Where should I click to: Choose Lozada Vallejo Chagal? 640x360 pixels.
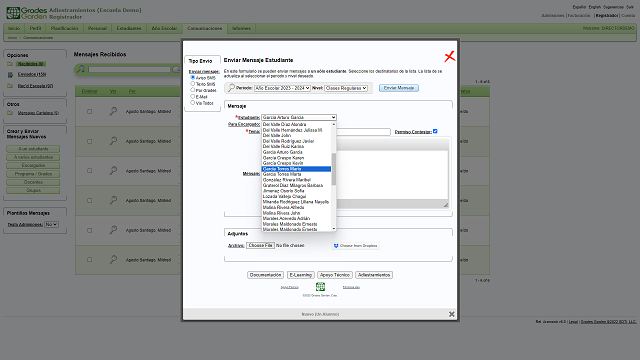pos(284,196)
